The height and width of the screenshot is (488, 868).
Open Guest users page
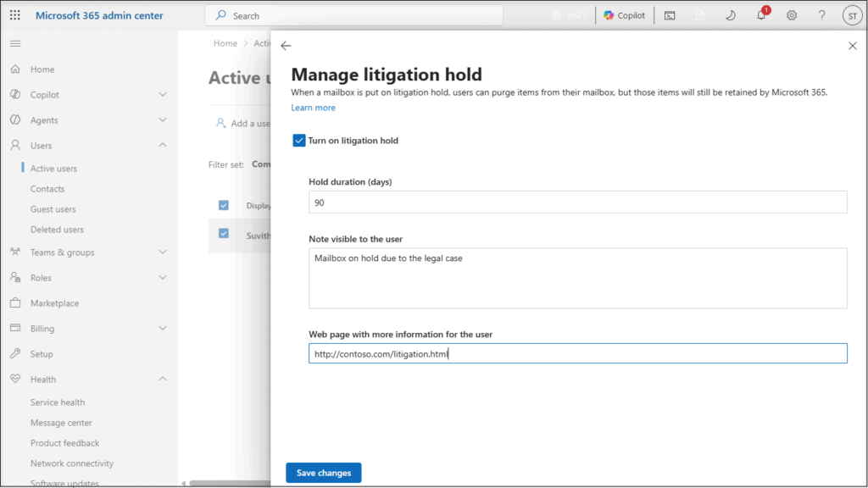[x=53, y=209]
